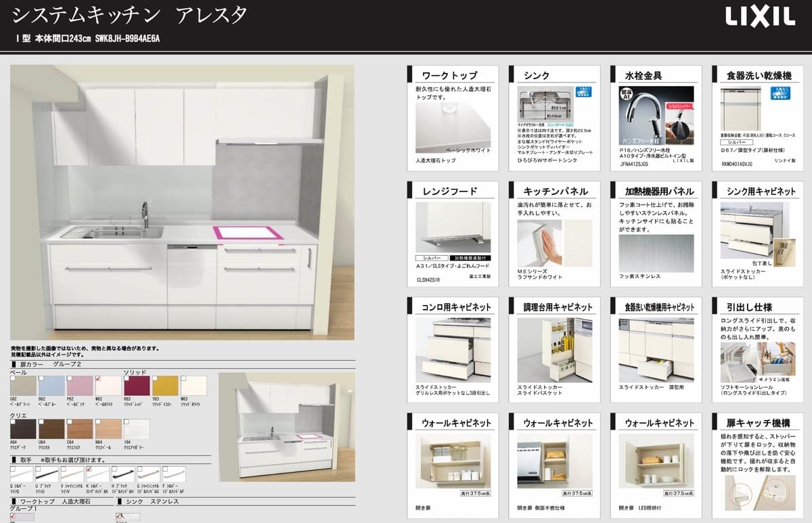Pick the I64 Crie ivory color swatch
The height and width of the screenshot is (523, 812).
(x=137, y=429)
